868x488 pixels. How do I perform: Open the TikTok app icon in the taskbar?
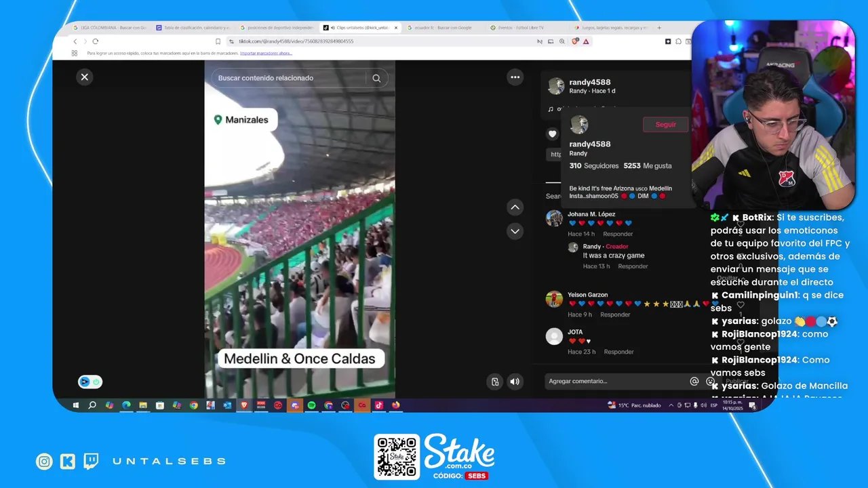(x=378, y=405)
